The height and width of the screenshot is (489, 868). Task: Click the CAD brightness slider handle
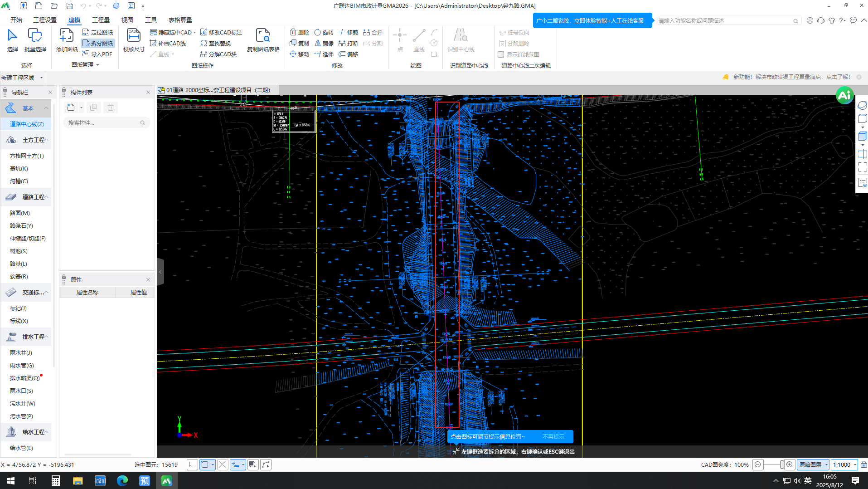(x=782, y=465)
